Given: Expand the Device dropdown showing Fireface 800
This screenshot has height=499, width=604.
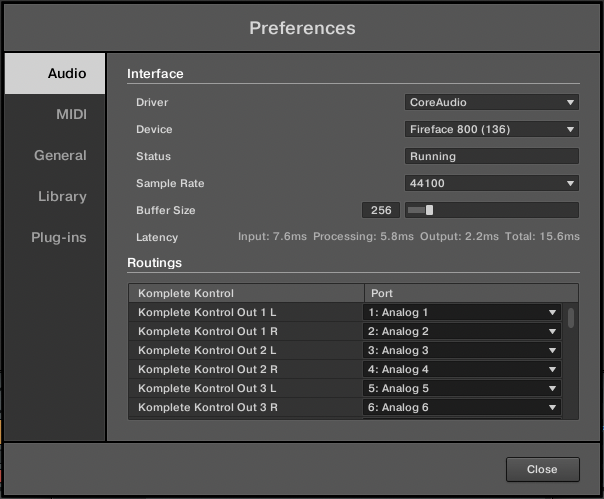Looking at the screenshot, I should 492,129.
